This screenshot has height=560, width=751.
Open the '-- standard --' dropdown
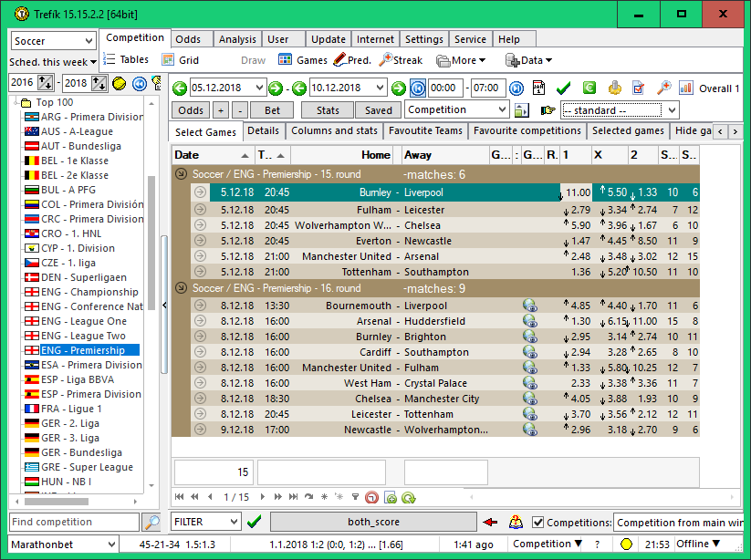[x=620, y=110]
